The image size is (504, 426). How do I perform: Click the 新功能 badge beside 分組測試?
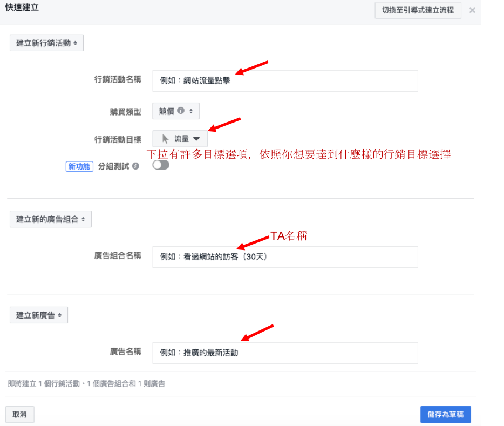(x=79, y=166)
